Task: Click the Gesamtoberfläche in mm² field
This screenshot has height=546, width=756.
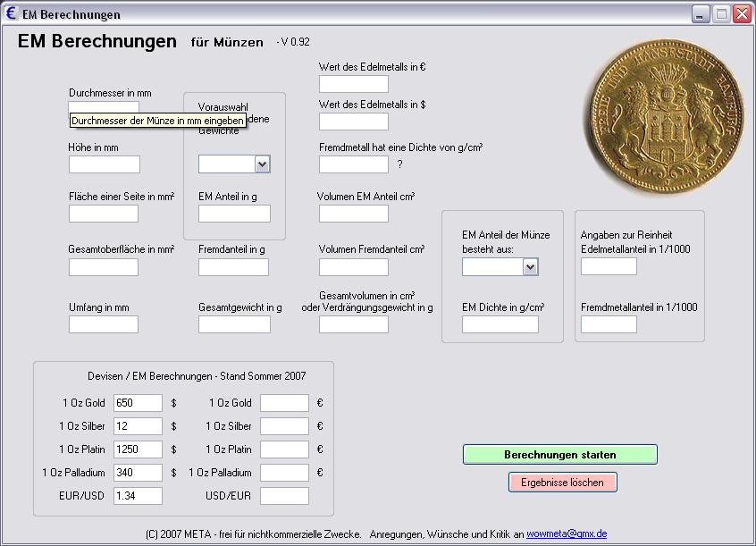Action: tap(103, 267)
